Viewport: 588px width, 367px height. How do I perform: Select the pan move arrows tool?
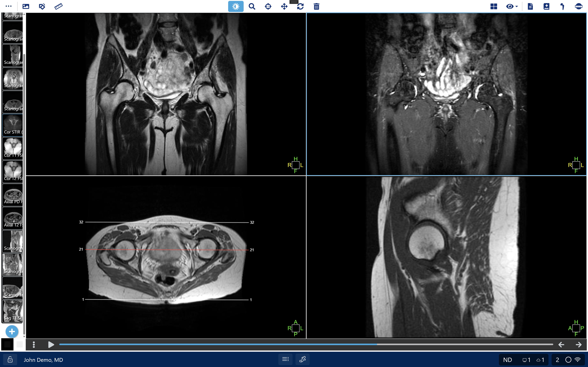[284, 7]
